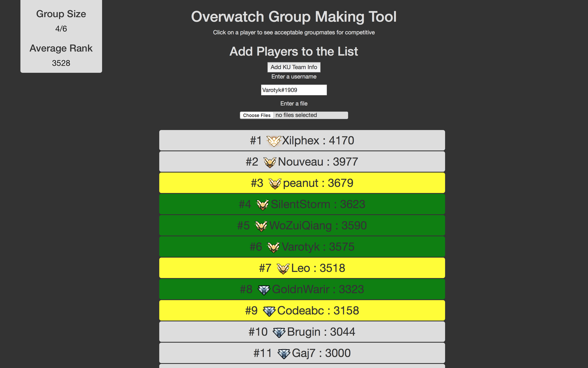This screenshot has height=368, width=588.
Task: Select player #11 Gaj7 : 3000
Action: tap(302, 353)
